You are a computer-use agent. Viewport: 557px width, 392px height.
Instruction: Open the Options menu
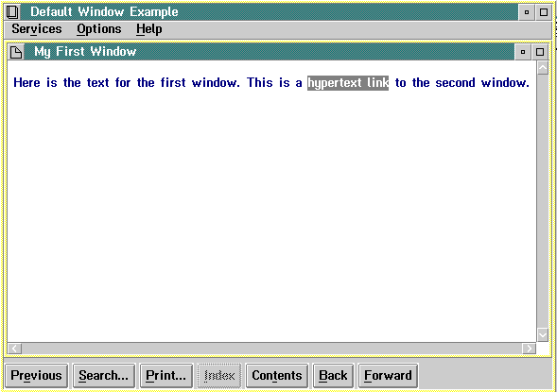[99, 29]
